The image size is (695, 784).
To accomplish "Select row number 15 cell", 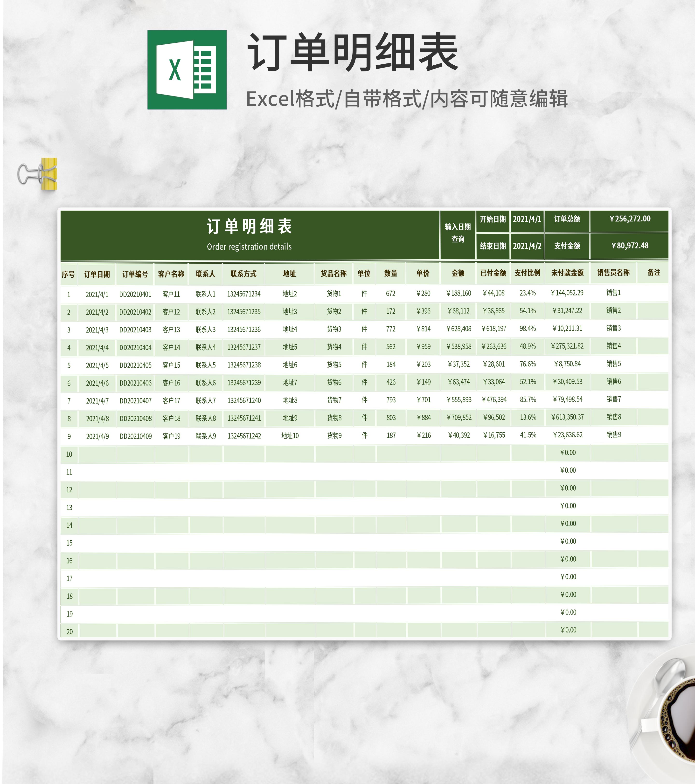I will click(x=69, y=543).
